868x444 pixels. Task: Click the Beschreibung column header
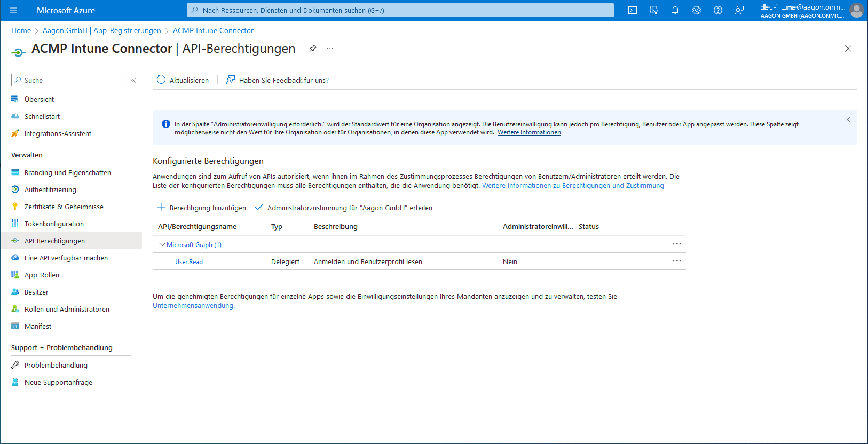pyautogui.click(x=336, y=226)
